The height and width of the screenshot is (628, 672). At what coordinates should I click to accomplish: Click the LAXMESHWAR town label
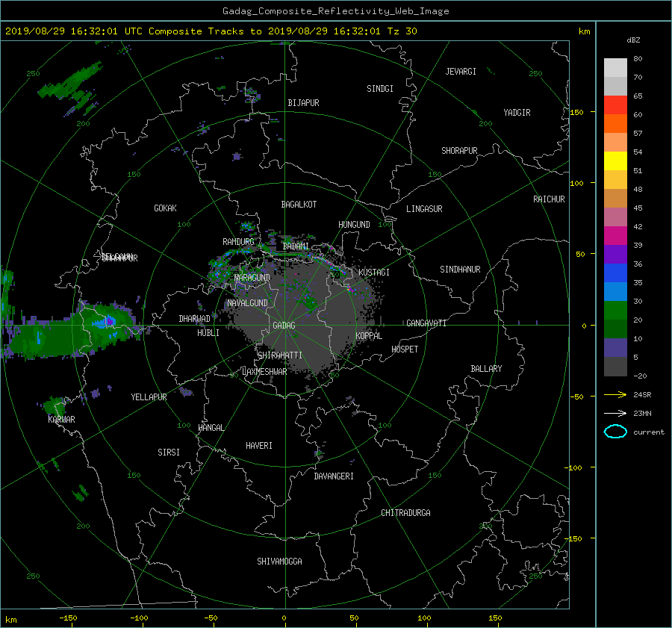264,372
